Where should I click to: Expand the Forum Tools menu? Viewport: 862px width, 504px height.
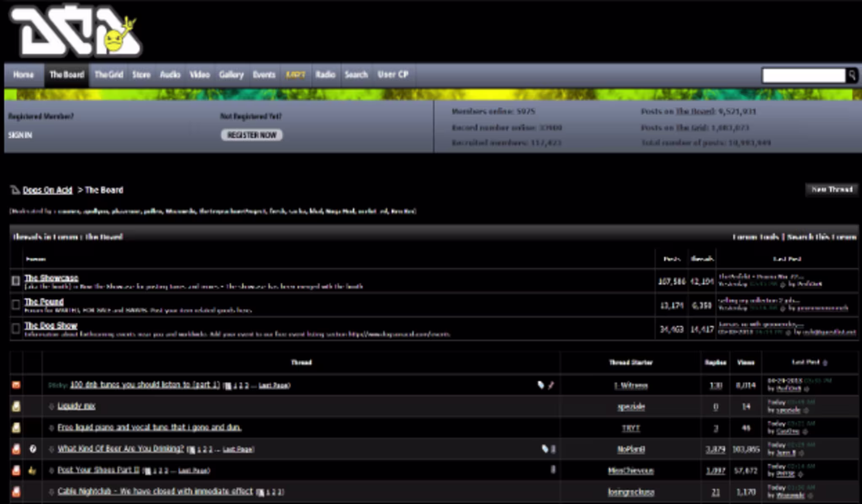click(756, 237)
